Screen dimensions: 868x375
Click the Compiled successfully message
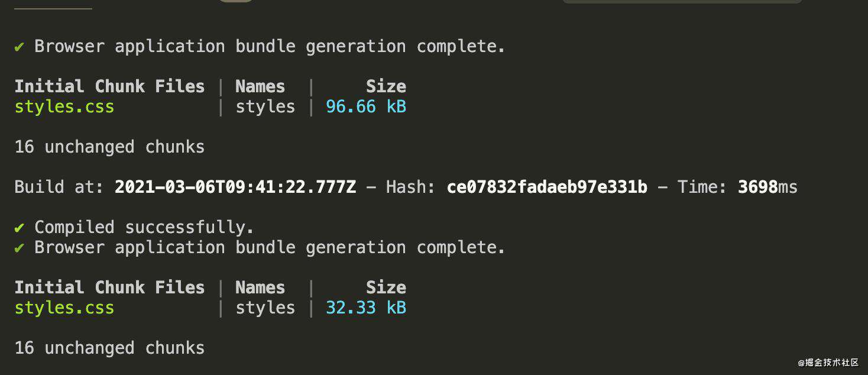[x=144, y=228]
